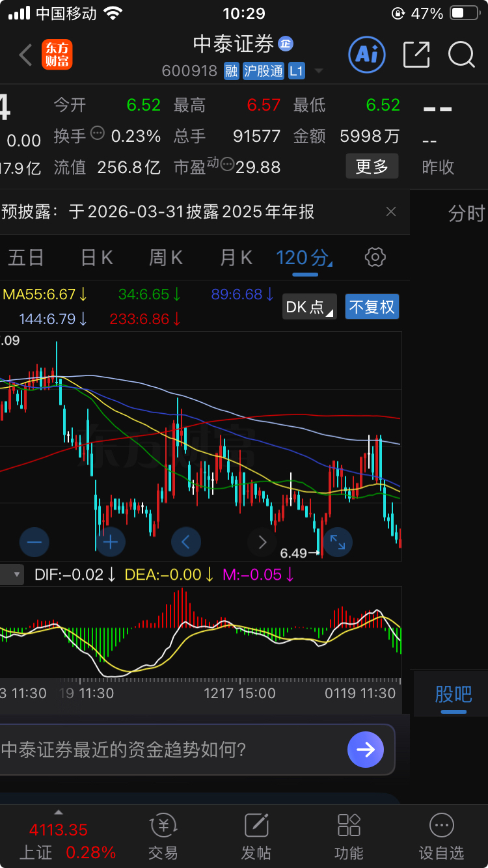Open 发帖 post composer

point(256,837)
